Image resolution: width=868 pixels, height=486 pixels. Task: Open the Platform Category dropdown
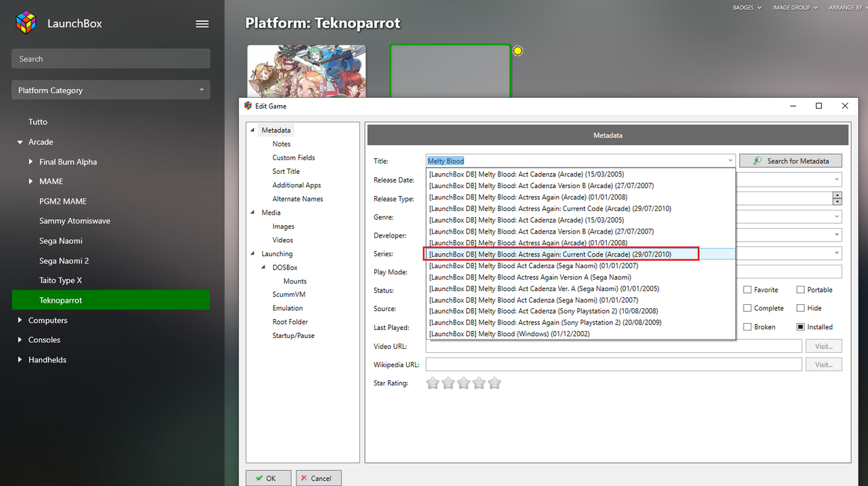click(111, 90)
